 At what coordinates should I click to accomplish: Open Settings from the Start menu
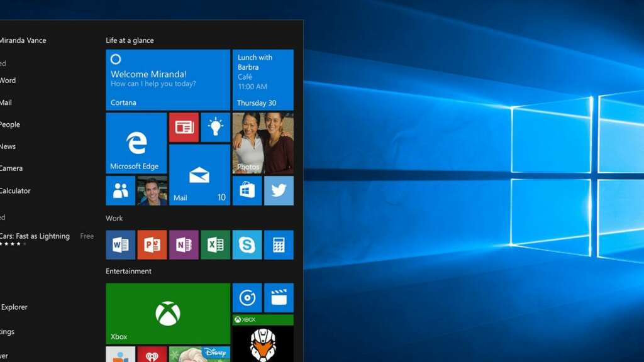coord(7,332)
